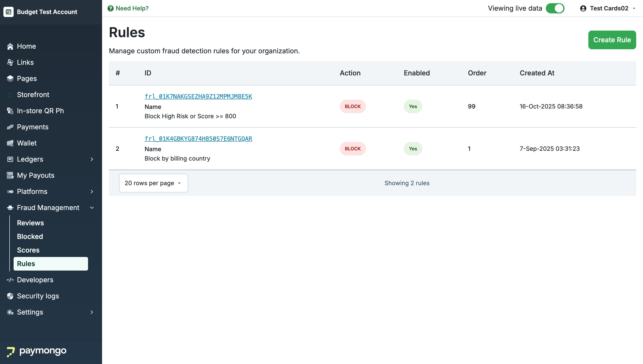Toggle the Viewing live data switch
The width and height of the screenshot is (643, 364).
click(555, 8)
